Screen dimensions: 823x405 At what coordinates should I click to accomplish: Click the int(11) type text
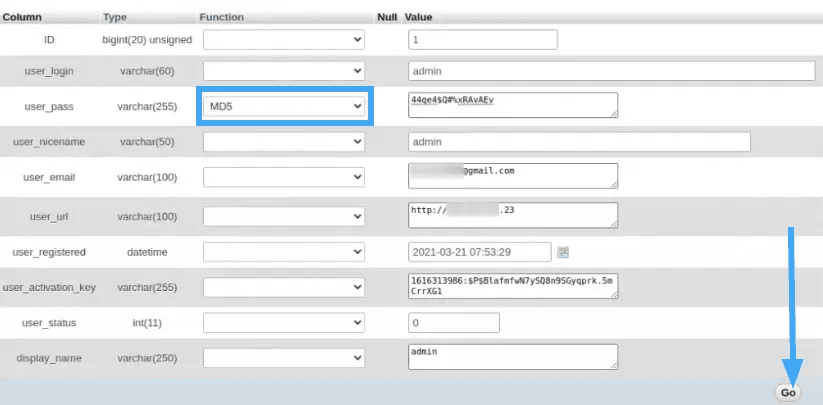pyautogui.click(x=147, y=323)
